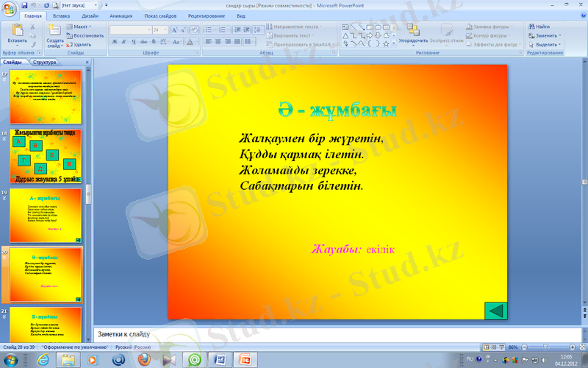Open Firefox from the taskbar
The height and width of the screenshot is (368, 588).
pyautogui.click(x=144, y=359)
